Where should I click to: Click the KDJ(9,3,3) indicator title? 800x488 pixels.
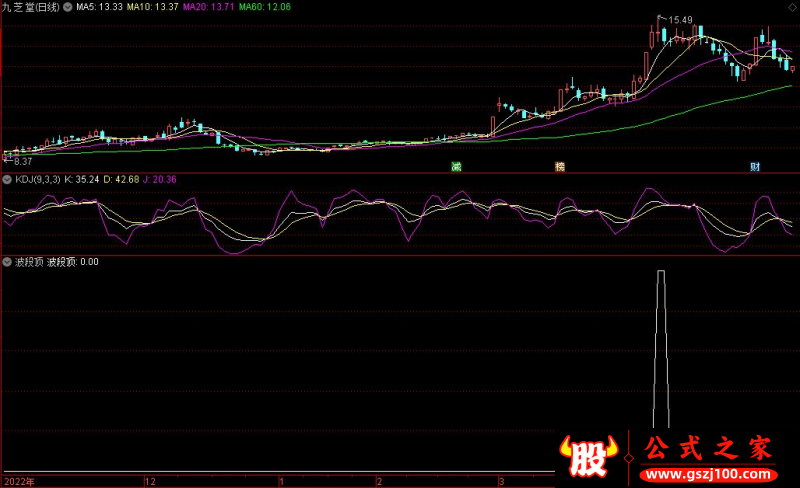(36, 180)
